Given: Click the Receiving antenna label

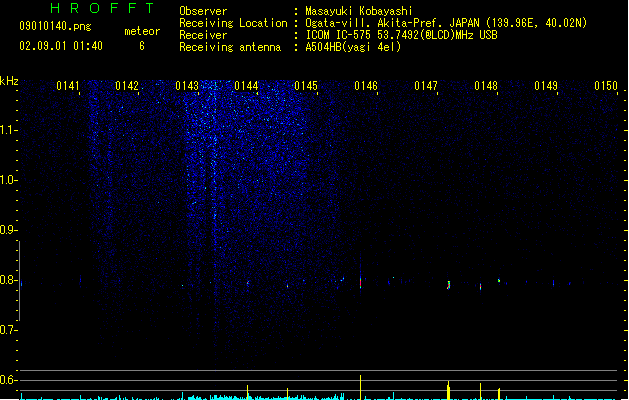Looking at the screenshot, I should tap(230, 47).
